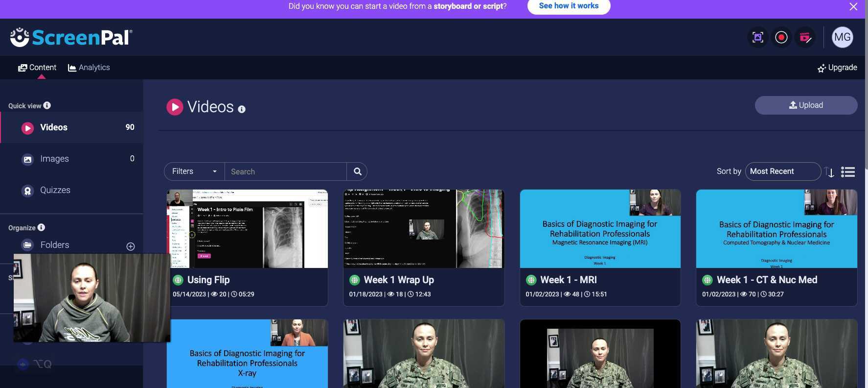Click the Images icon in sidebar

click(x=28, y=159)
